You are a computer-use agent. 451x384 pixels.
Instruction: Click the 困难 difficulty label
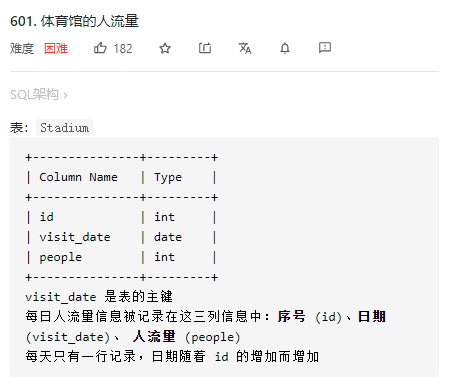tap(56, 49)
